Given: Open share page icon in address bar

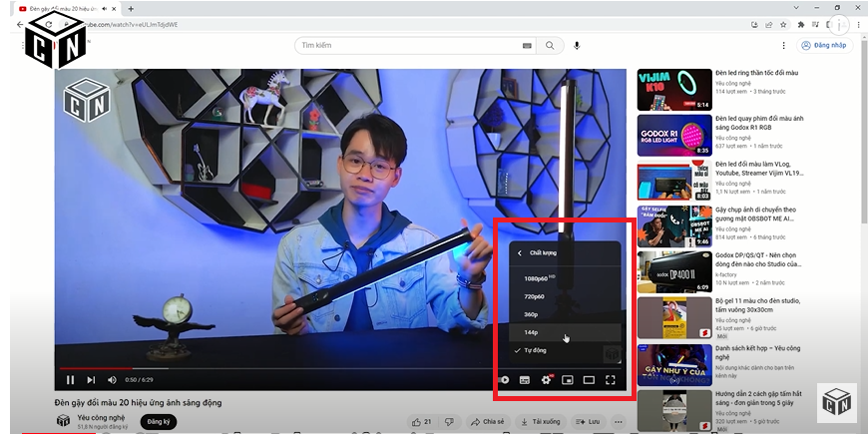Looking at the screenshot, I should point(769,24).
